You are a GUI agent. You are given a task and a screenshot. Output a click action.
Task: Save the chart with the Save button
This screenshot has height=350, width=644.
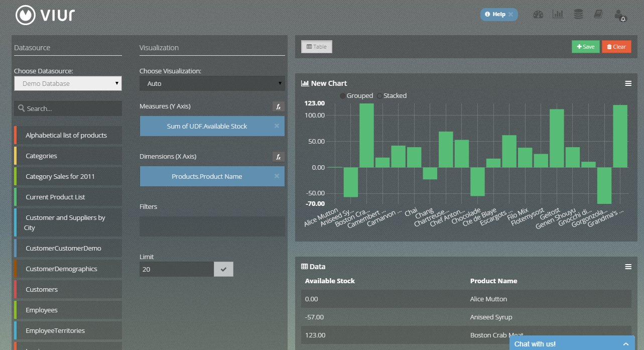click(x=585, y=47)
